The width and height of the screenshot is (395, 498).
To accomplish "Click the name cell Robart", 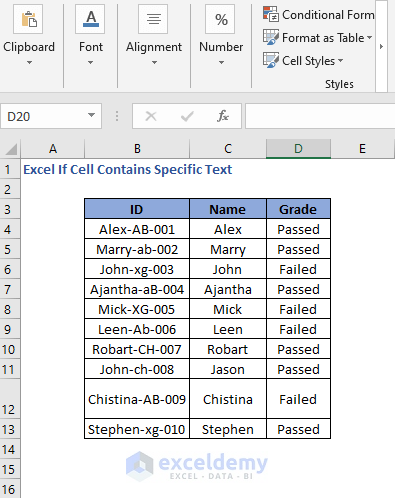I will (228, 349).
